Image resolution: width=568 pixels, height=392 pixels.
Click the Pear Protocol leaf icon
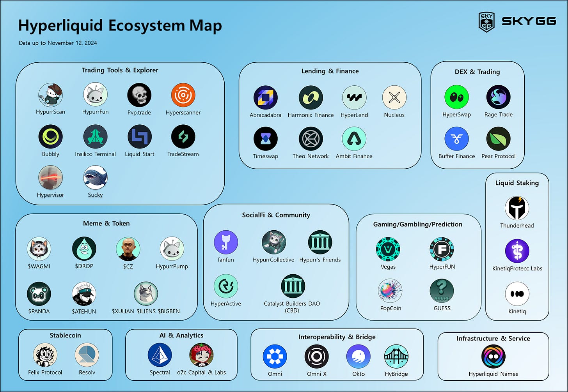click(x=499, y=139)
